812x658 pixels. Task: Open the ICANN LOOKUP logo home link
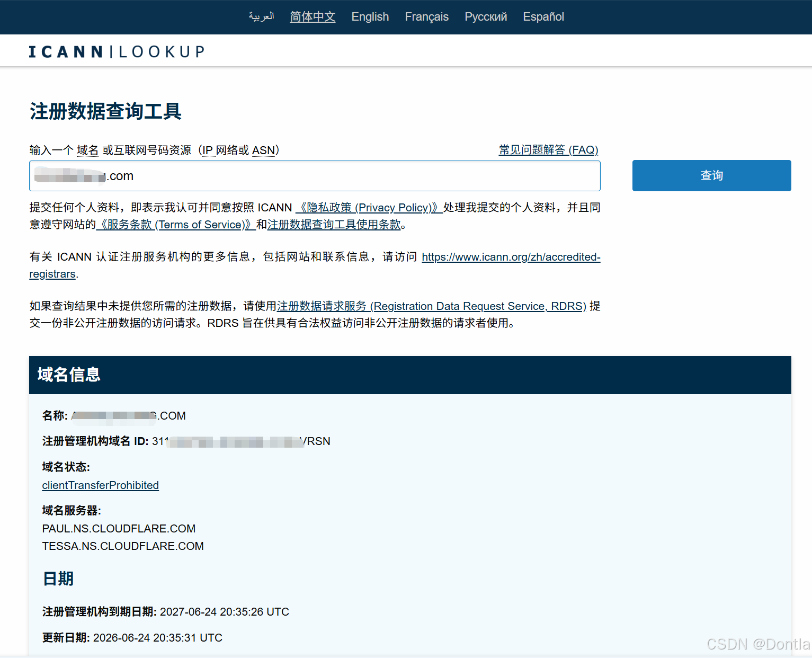[117, 51]
